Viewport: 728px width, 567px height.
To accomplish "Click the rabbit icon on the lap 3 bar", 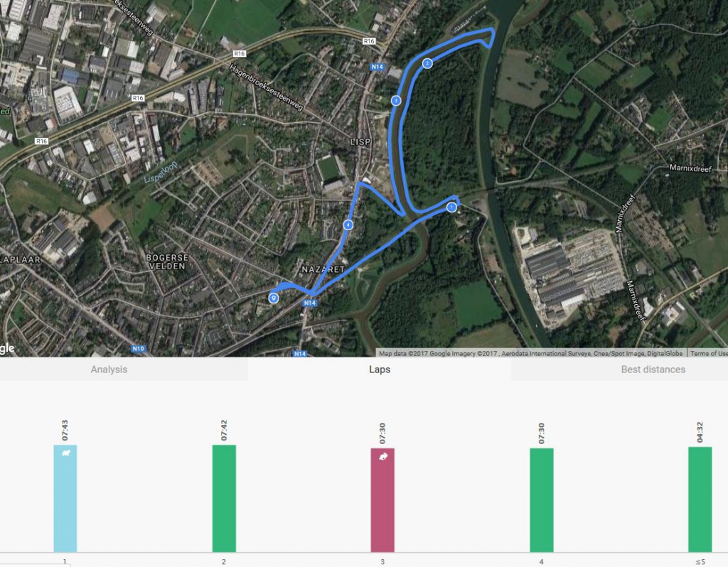I will 382,456.
